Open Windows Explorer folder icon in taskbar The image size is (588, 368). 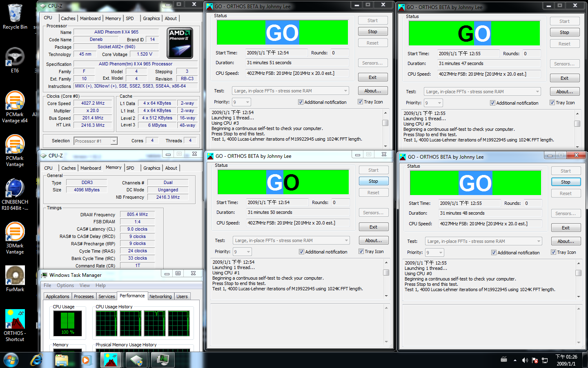(x=61, y=360)
